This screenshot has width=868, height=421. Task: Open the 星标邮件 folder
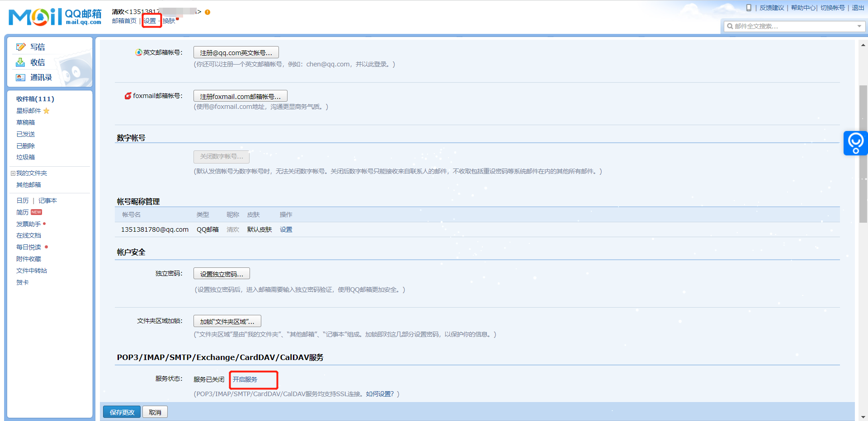tap(28, 111)
